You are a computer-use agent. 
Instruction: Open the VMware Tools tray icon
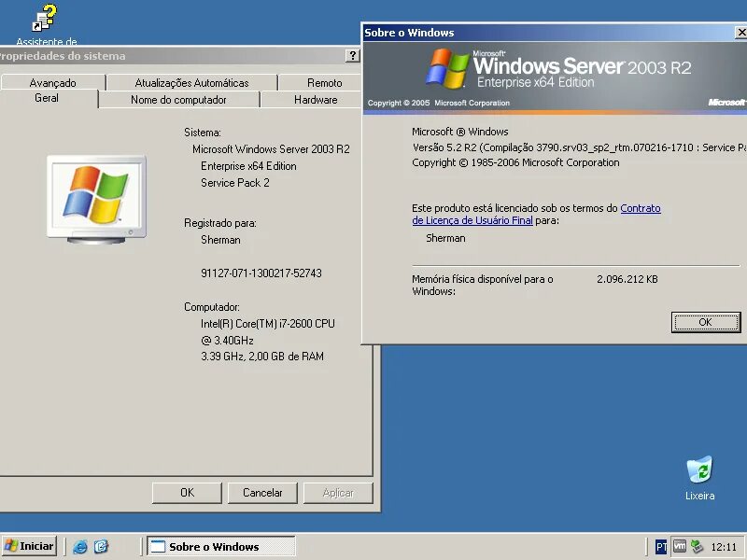coord(680,546)
